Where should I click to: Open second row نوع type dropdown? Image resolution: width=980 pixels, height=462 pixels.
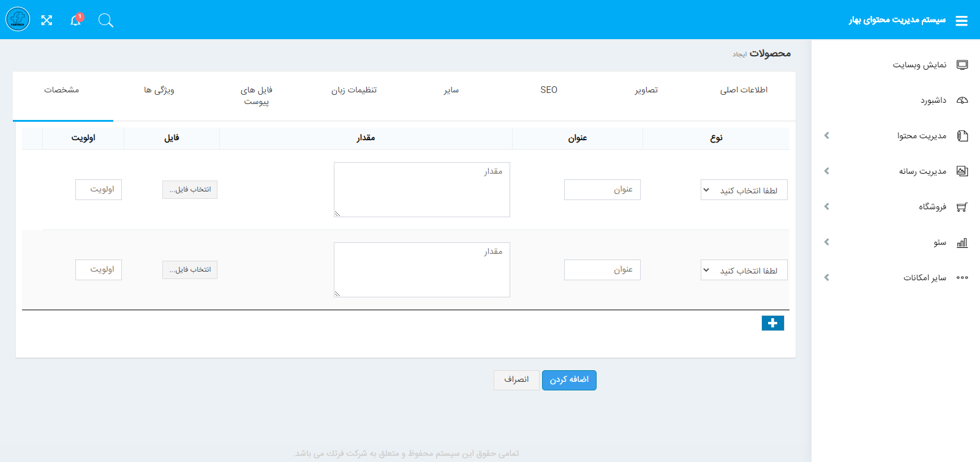pyautogui.click(x=744, y=270)
